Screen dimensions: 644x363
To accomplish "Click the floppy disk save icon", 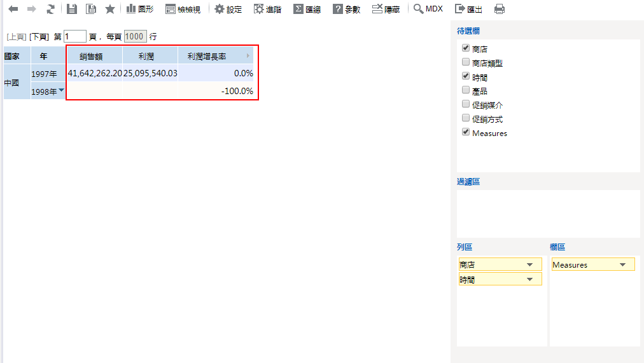I will (72, 9).
